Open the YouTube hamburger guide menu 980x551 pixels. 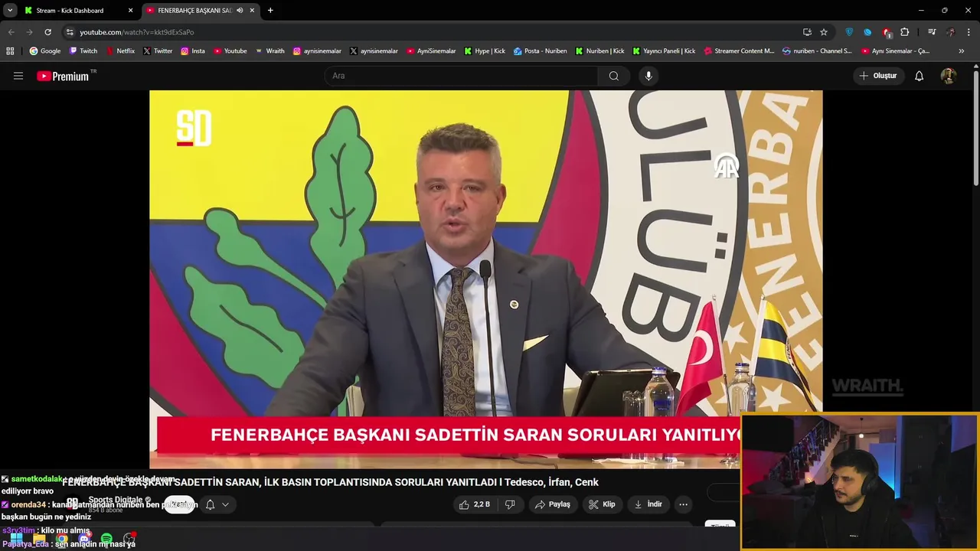(18, 76)
